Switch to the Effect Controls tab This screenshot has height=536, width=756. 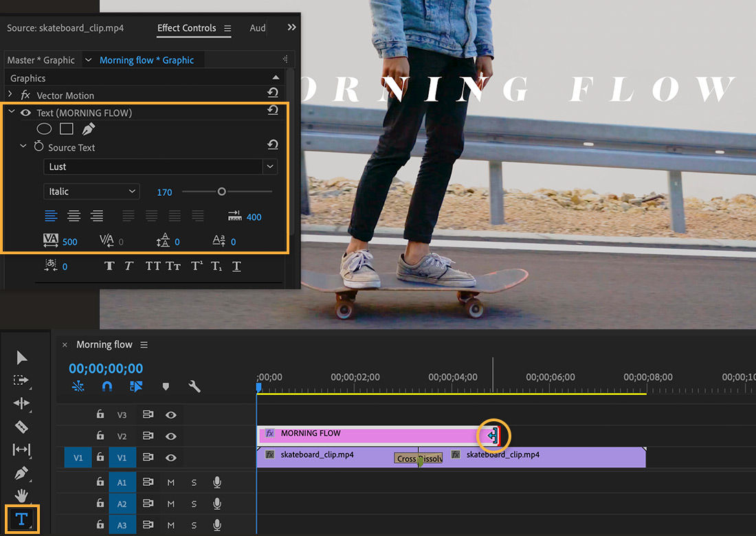point(186,28)
